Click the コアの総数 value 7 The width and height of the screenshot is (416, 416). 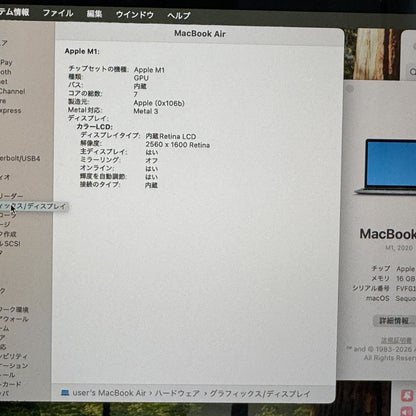[136, 94]
